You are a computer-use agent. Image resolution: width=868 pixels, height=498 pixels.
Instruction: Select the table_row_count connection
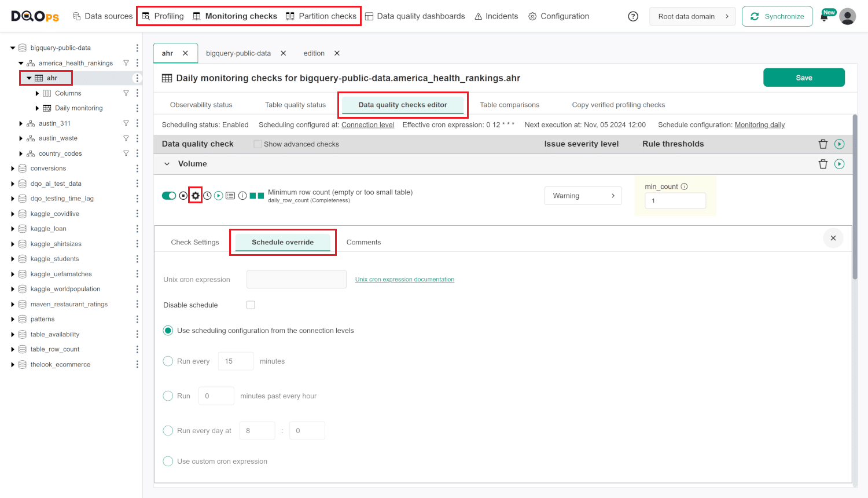(x=55, y=349)
